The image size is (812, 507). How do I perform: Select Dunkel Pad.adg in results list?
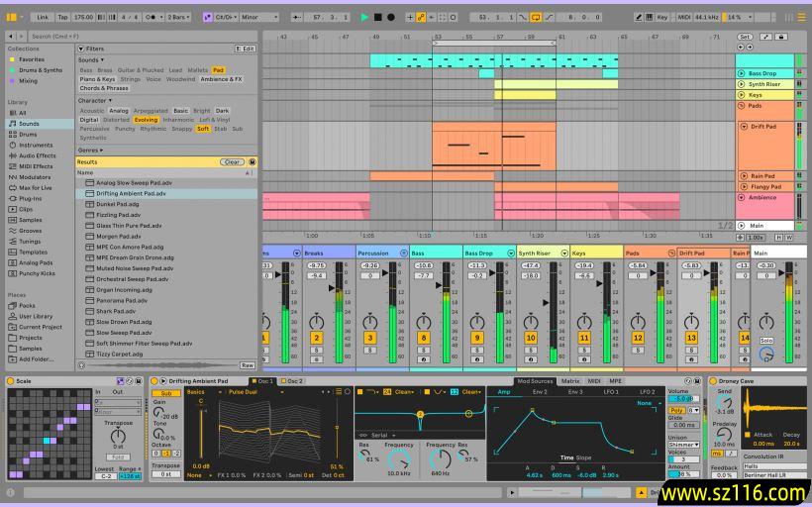point(118,204)
